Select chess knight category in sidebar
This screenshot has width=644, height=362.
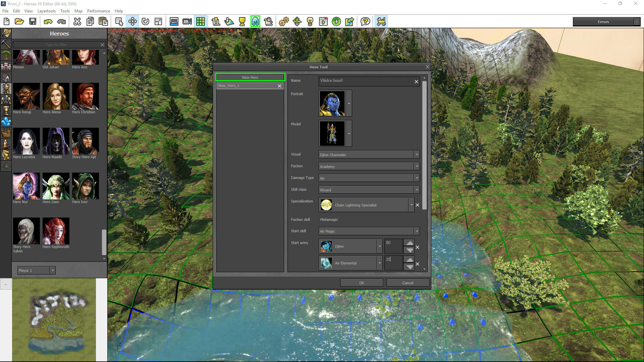point(6,155)
